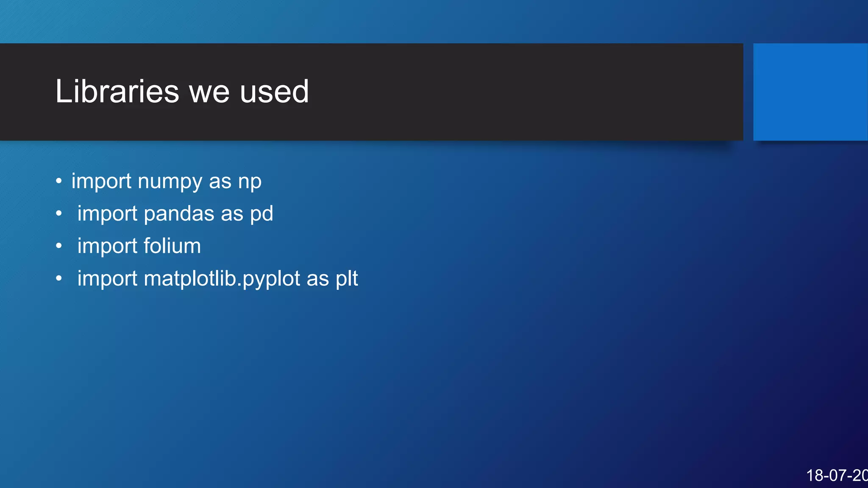This screenshot has height=488, width=868.
Task: Click the word 'Libraries' in the title
Action: [x=117, y=91]
